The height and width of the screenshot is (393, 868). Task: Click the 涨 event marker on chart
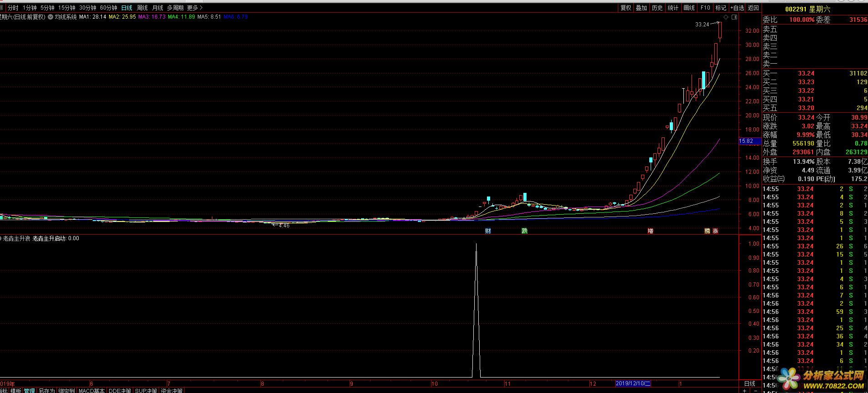pyautogui.click(x=715, y=231)
